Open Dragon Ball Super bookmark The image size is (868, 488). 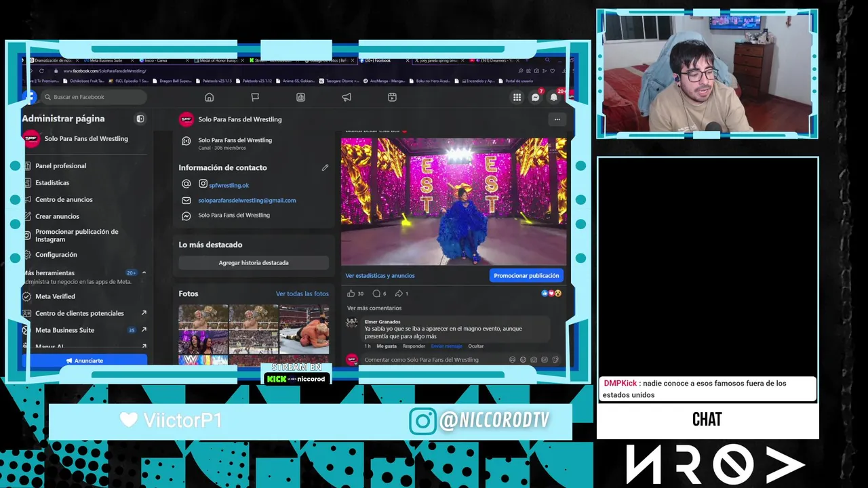pyautogui.click(x=172, y=81)
